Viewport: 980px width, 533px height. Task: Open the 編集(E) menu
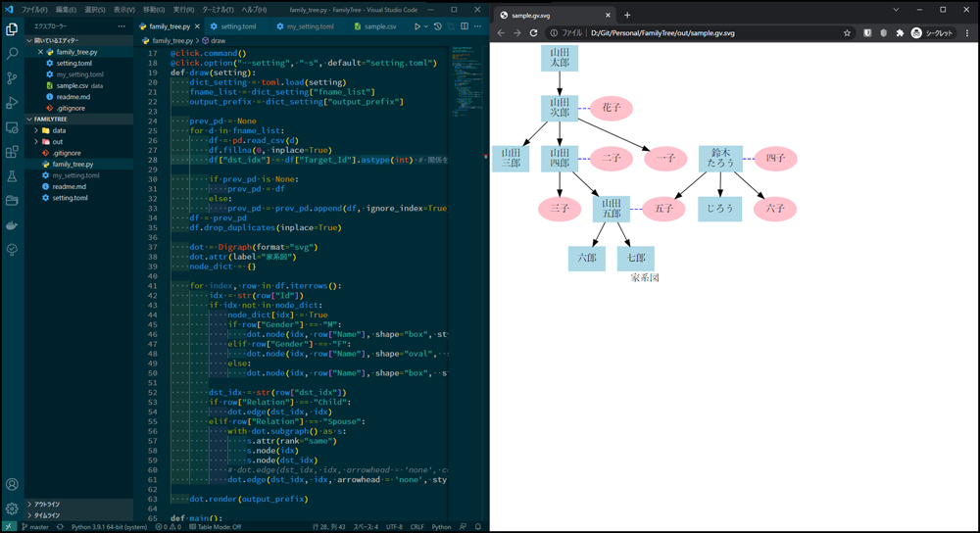pyautogui.click(x=66, y=10)
